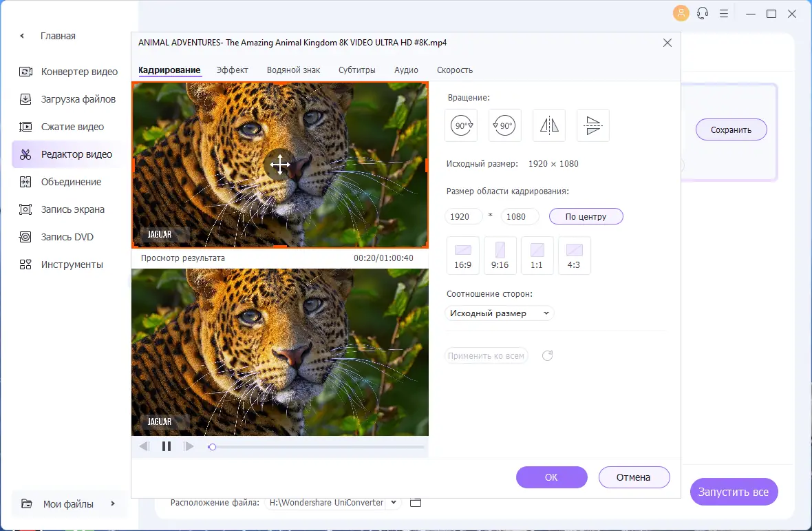Close the crop editor dialog

667,43
